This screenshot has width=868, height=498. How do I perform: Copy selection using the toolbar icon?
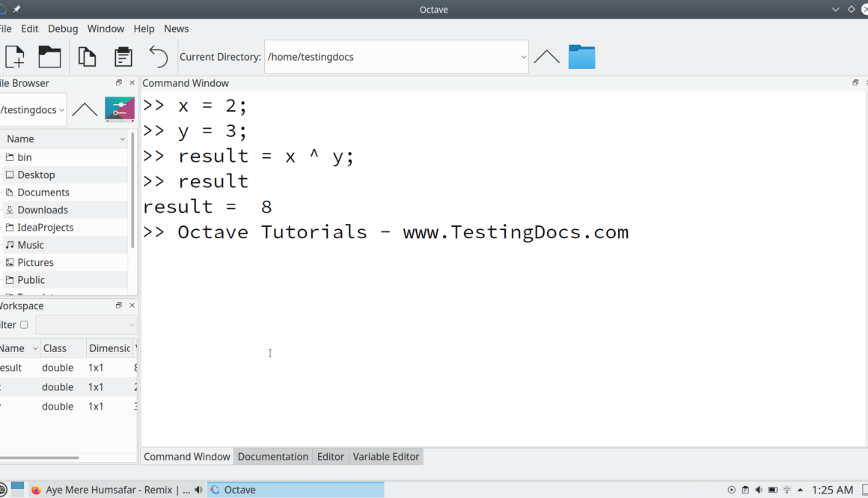pyautogui.click(x=87, y=56)
